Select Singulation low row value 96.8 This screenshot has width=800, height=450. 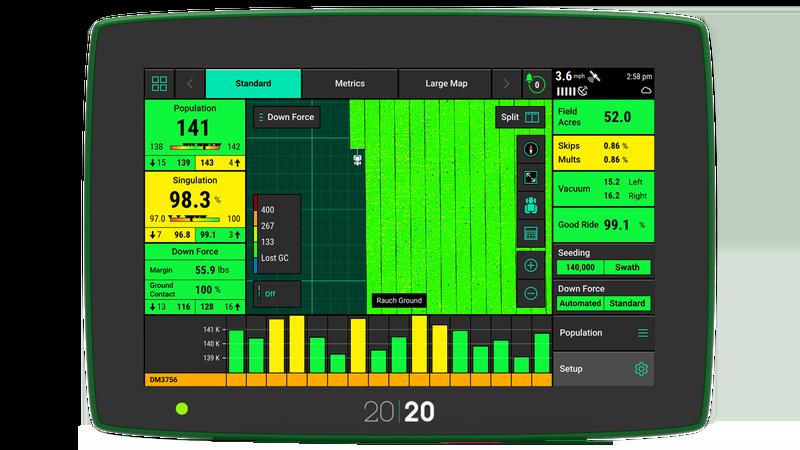pyautogui.click(x=182, y=235)
